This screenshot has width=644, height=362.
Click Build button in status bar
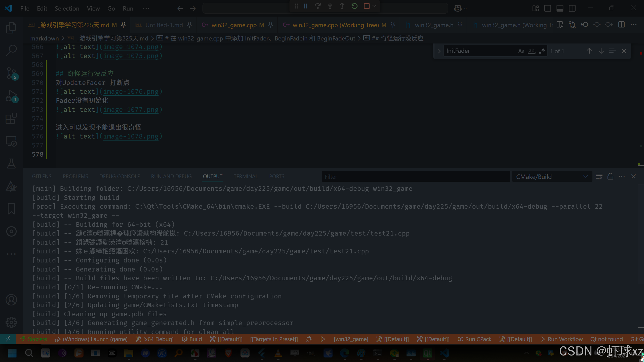point(192,339)
